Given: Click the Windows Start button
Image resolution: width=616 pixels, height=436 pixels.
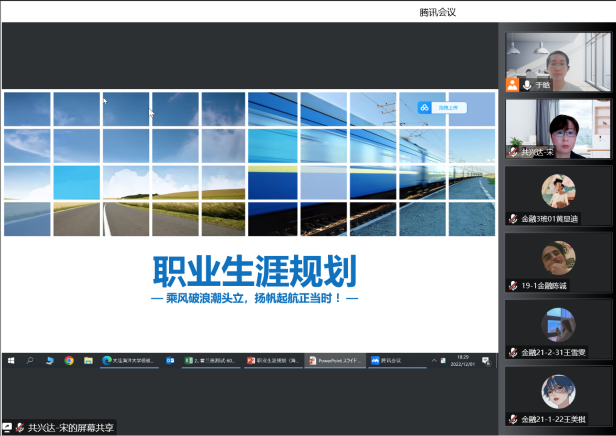Looking at the screenshot, I should coord(11,360).
